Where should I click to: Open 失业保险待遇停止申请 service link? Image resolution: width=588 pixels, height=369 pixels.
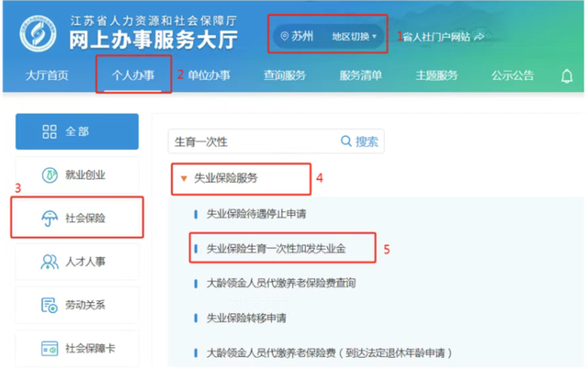coord(256,214)
